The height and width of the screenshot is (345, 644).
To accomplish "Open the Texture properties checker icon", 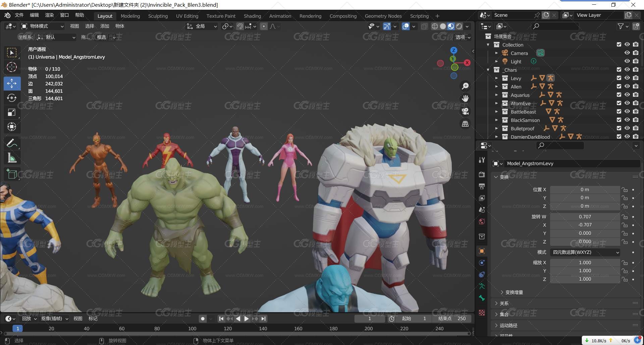I will click(482, 313).
